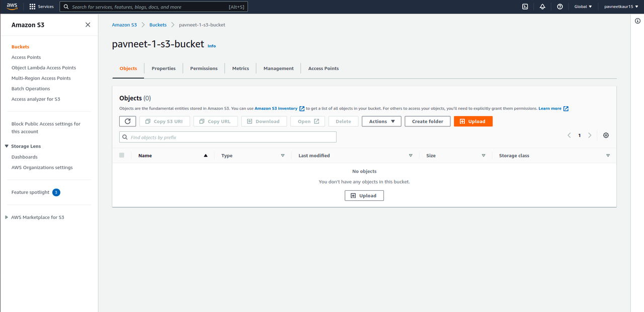Open Multi-Region Access Points

click(41, 79)
